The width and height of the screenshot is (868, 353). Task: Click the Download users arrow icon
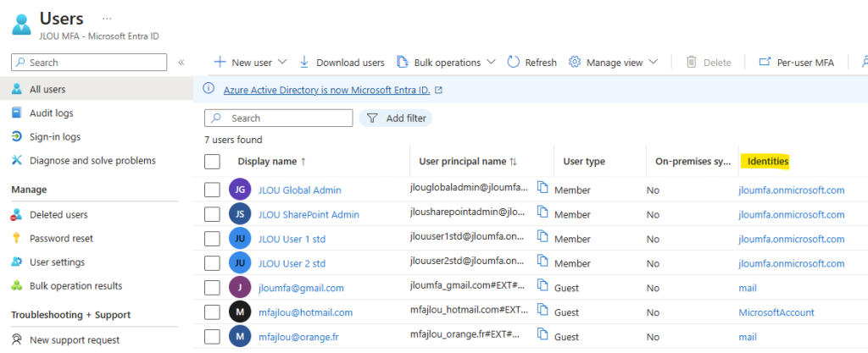click(x=304, y=62)
